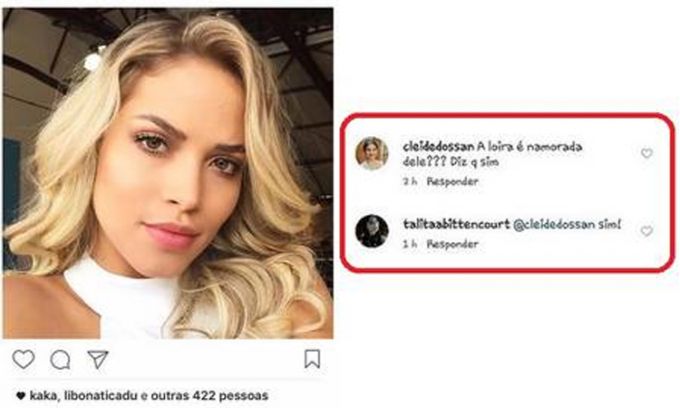Like talitaabittencourt's comment heart

(x=647, y=231)
